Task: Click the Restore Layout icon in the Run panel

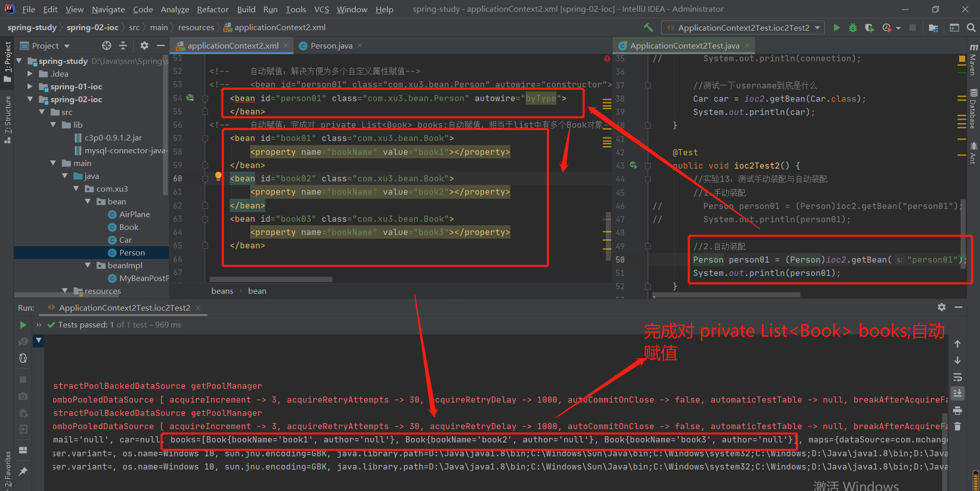Action: tap(23, 450)
